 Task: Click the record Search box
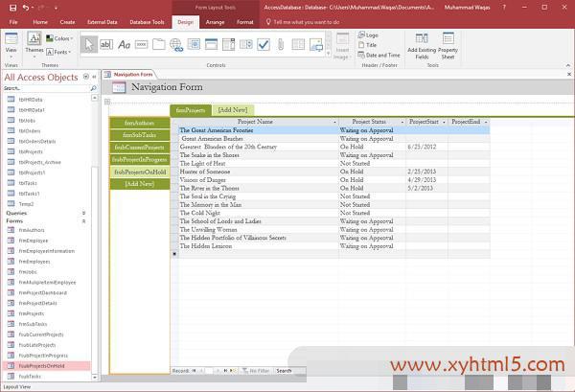285,370
